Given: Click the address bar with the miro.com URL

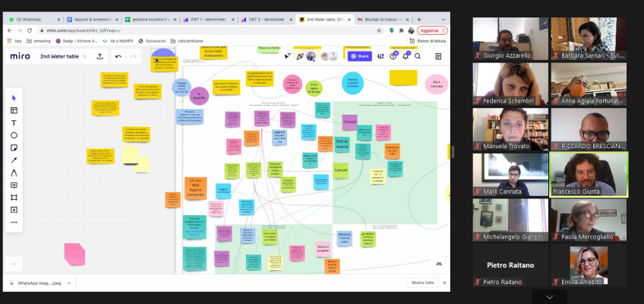Looking at the screenshot, I should 205,30.
